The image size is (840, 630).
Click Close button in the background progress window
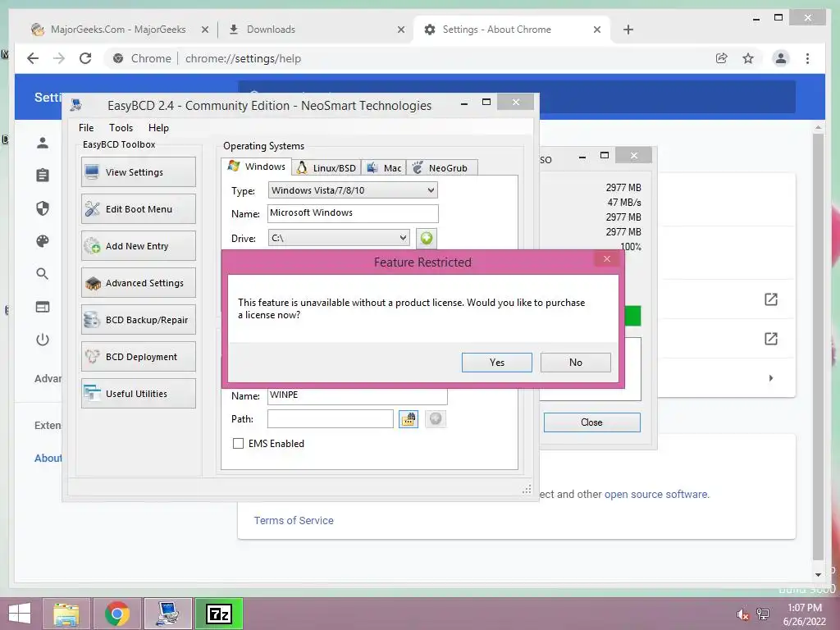[x=592, y=422]
